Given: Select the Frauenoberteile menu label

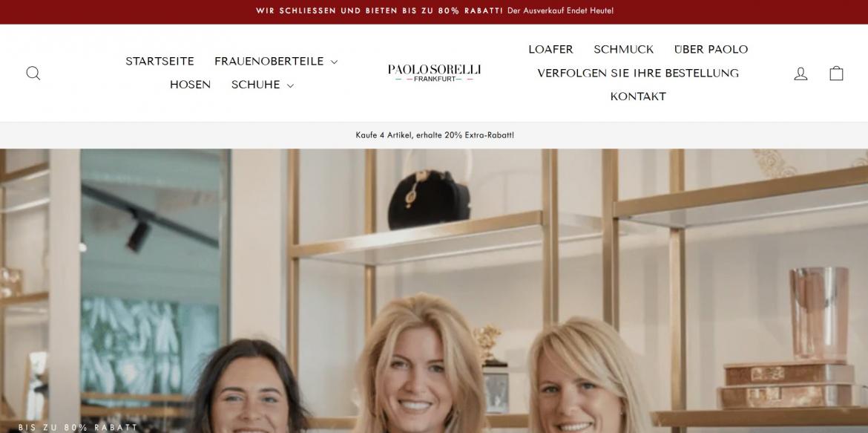Looking at the screenshot, I should point(269,61).
